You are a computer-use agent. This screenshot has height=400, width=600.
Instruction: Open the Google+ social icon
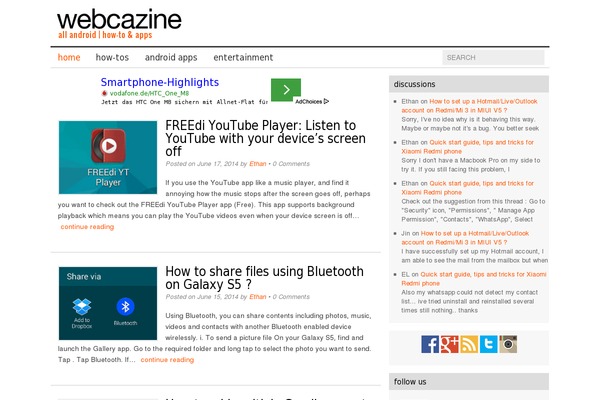click(450, 344)
